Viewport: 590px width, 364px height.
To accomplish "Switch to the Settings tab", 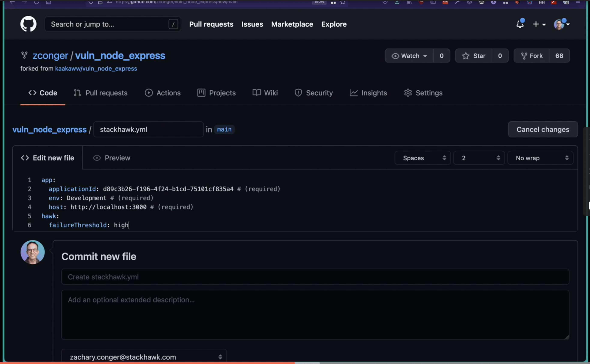I will (x=423, y=93).
